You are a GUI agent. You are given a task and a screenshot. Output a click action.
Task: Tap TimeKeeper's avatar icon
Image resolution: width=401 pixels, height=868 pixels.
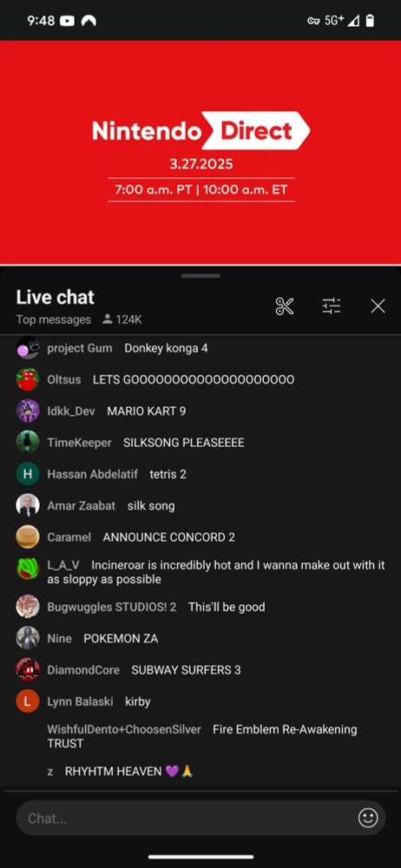(28, 443)
